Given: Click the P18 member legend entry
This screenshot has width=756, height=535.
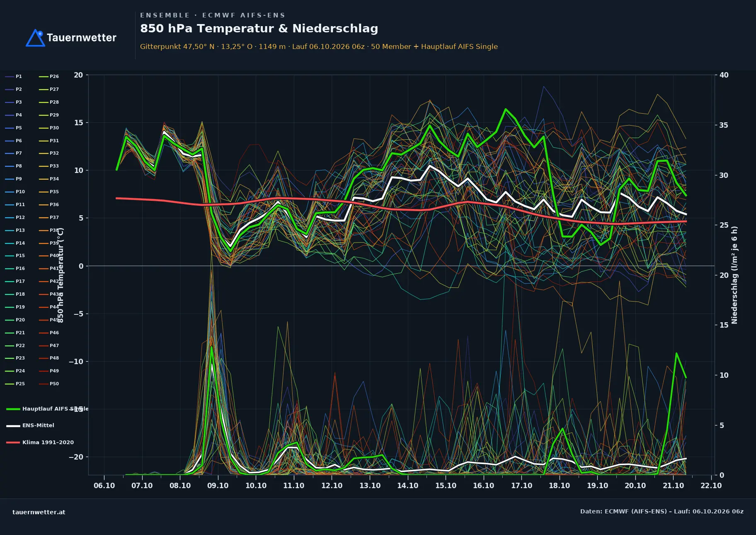Looking at the screenshot, I should point(15,294).
